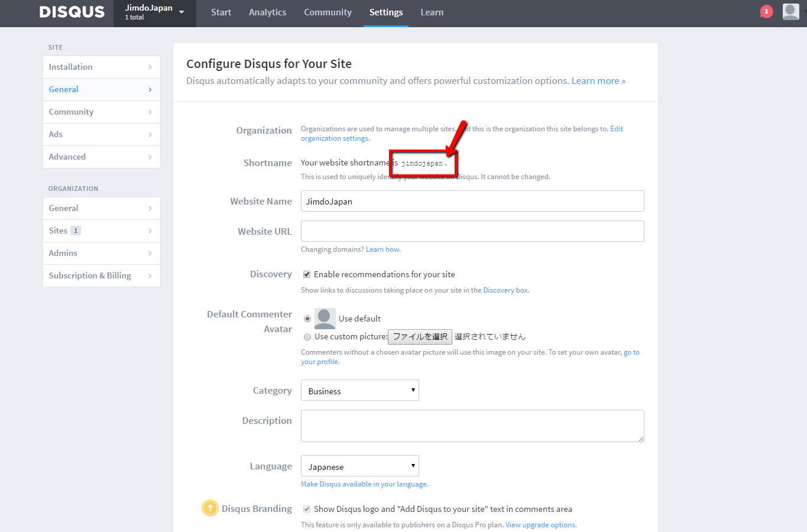This screenshot has width=807, height=532.
Task: Go to the Analytics tab
Action: [x=267, y=12]
